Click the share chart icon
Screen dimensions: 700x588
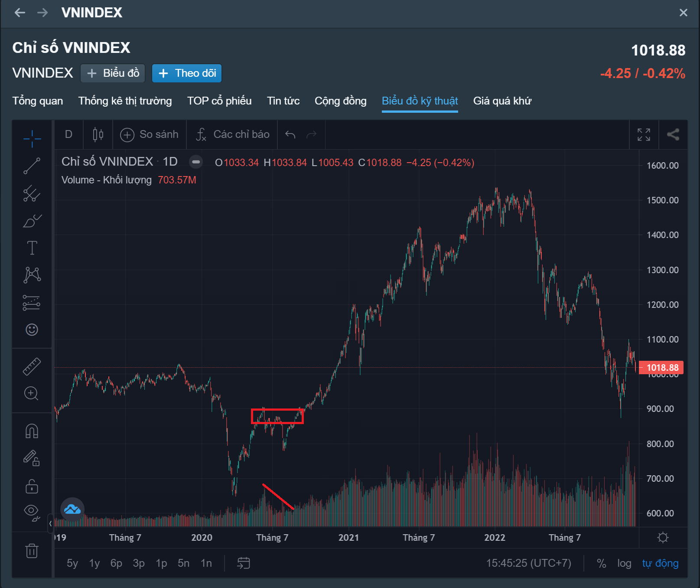pos(673,134)
